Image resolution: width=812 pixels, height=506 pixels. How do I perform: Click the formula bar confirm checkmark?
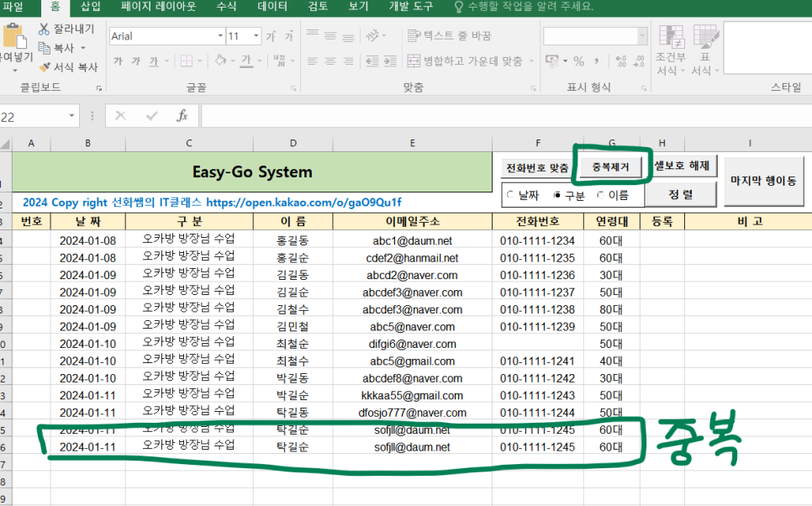pos(152,115)
